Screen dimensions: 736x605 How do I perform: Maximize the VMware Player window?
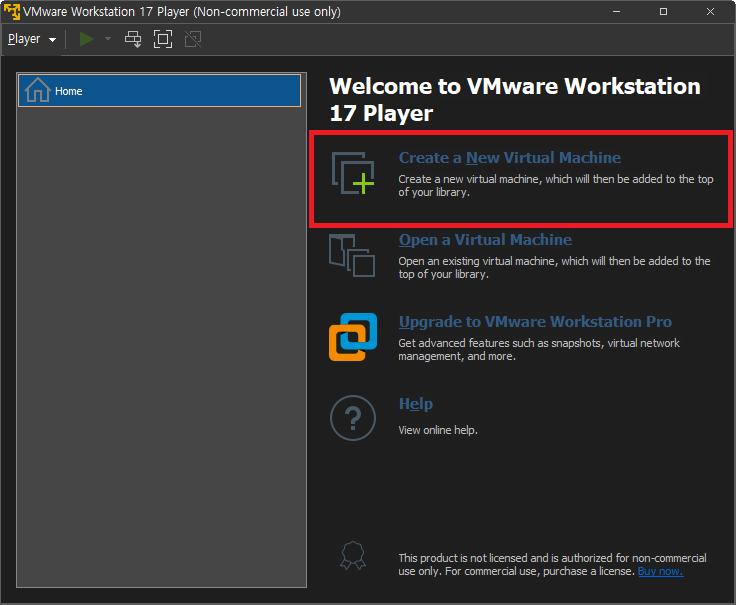pos(663,12)
